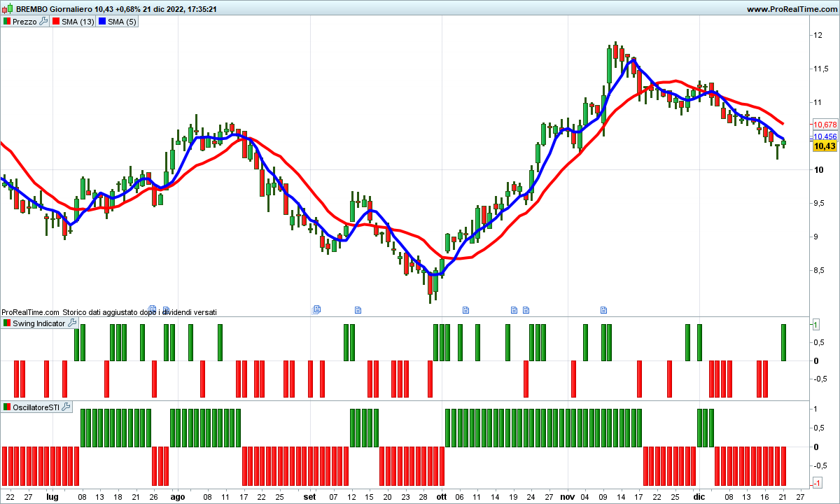The height and width of the screenshot is (504, 840).
Task: Open the first news icon of the pair in the second half of October
Action: (514, 309)
